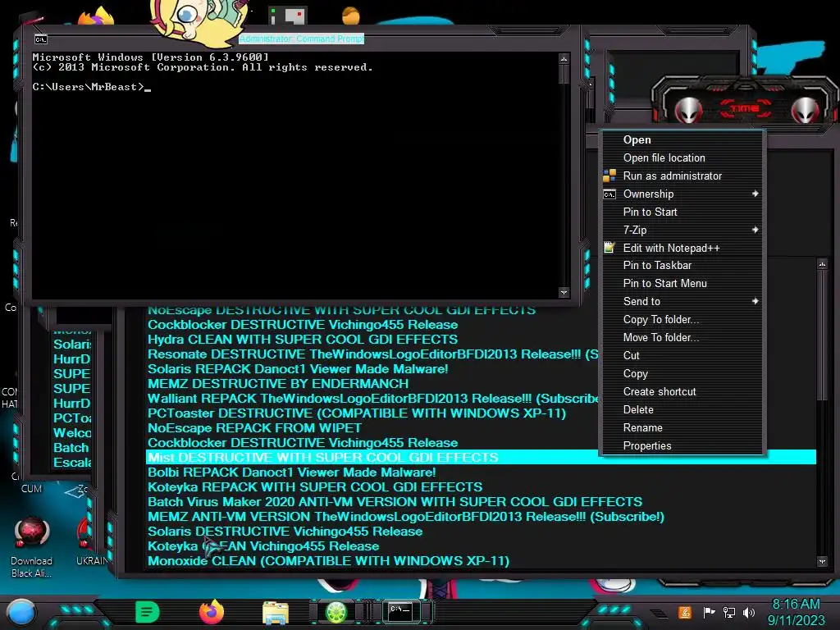Click the Command Prompt scroll down arrow
This screenshot has width=840, height=630.
[564, 293]
